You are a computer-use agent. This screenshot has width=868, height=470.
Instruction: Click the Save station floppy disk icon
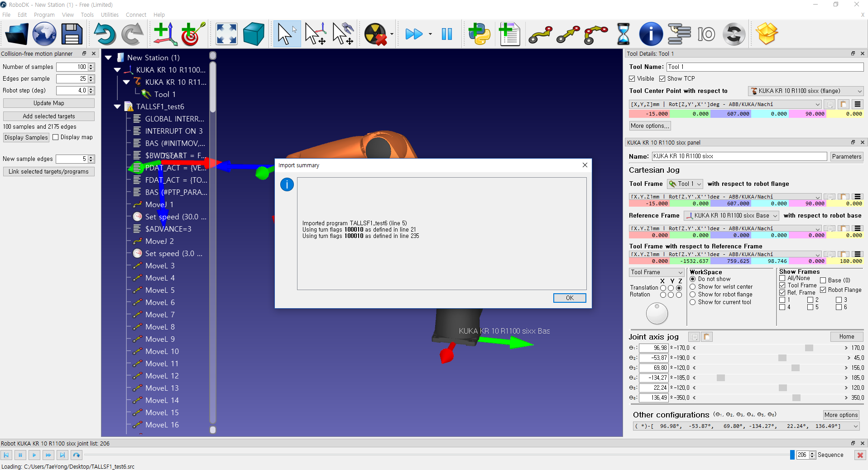(72, 34)
